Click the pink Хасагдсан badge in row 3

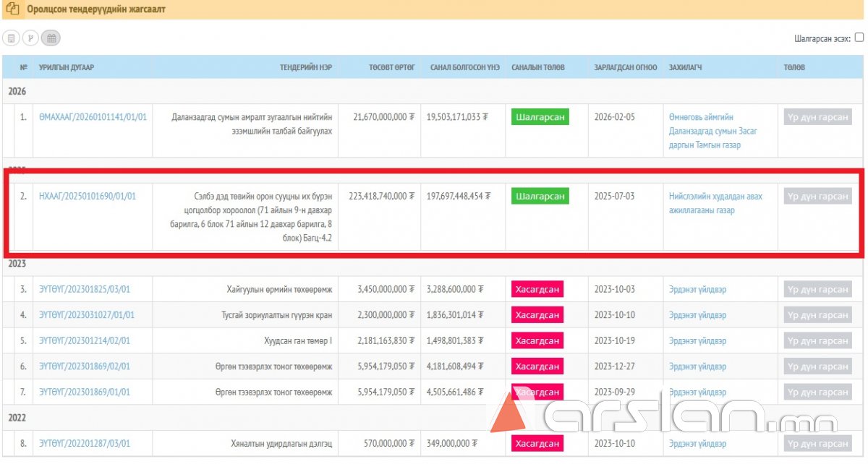[x=537, y=289]
